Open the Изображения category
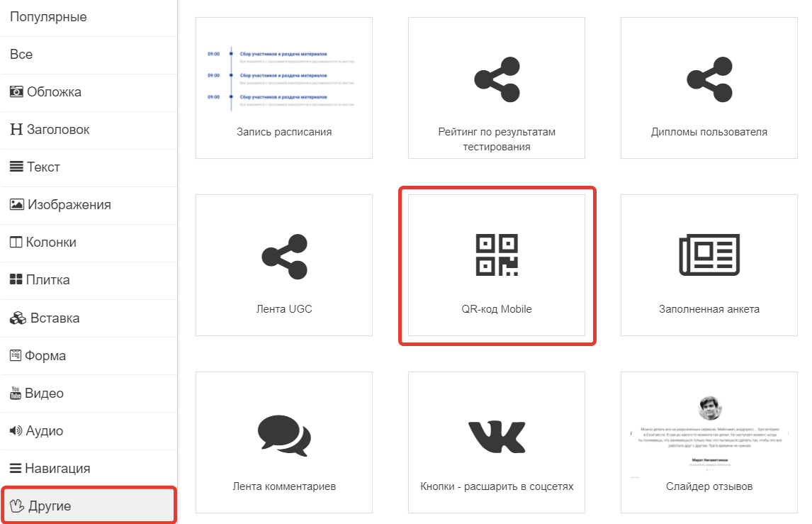This screenshot has width=812, height=524. click(x=89, y=205)
